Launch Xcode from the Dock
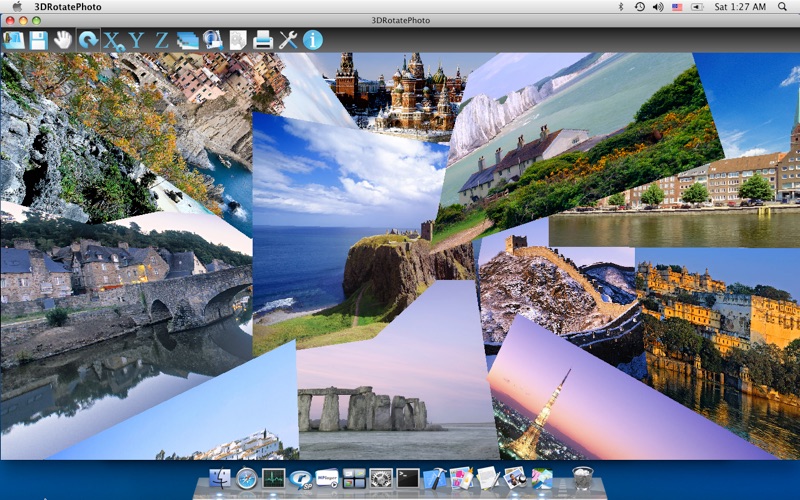 point(435,479)
